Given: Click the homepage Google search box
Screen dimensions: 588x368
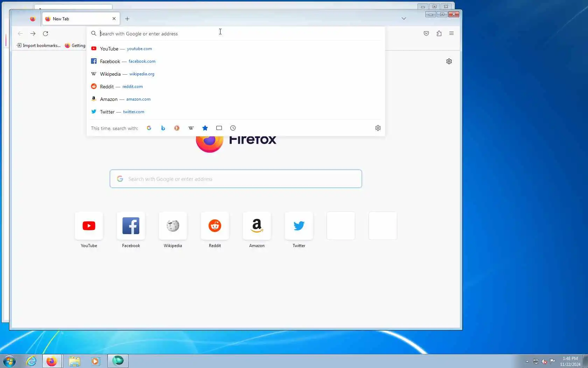Looking at the screenshot, I should [x=236, y=179].
